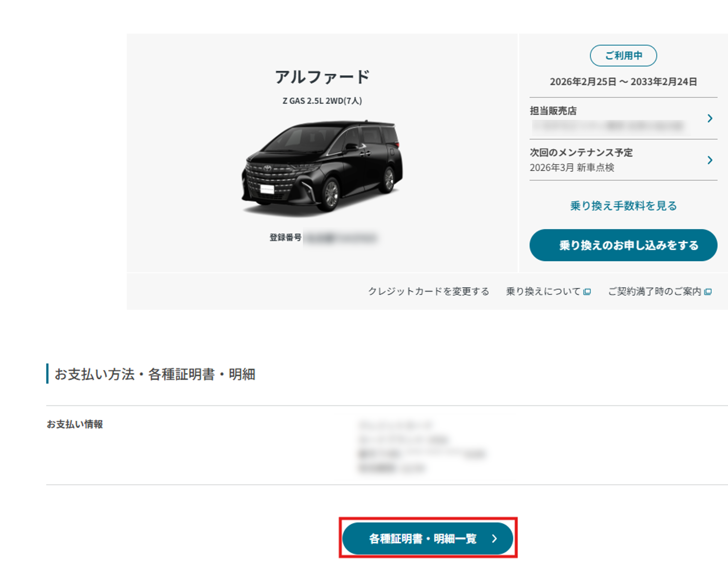Click the contract period 2026年2月25日 ～ 2033年2月24日
This screenshot has width=728, height=562.
point(623,82)
